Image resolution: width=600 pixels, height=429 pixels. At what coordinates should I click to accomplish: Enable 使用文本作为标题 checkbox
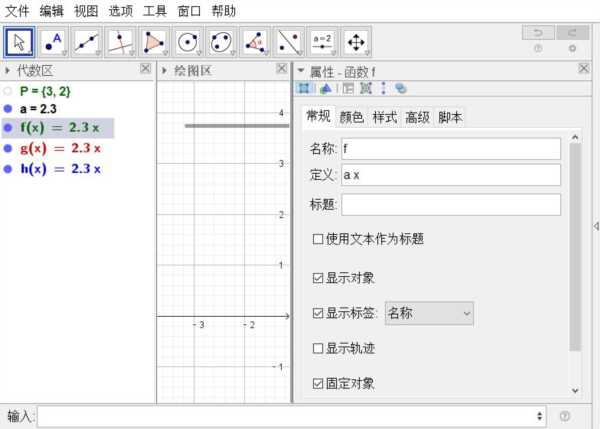pos(318,239)
